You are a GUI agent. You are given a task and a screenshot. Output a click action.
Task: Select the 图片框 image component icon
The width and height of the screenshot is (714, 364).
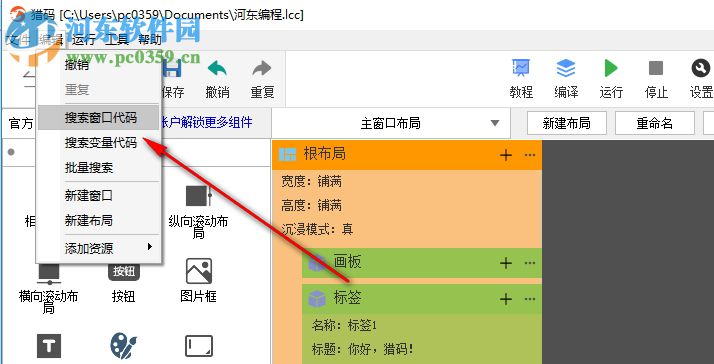(199, 271)
